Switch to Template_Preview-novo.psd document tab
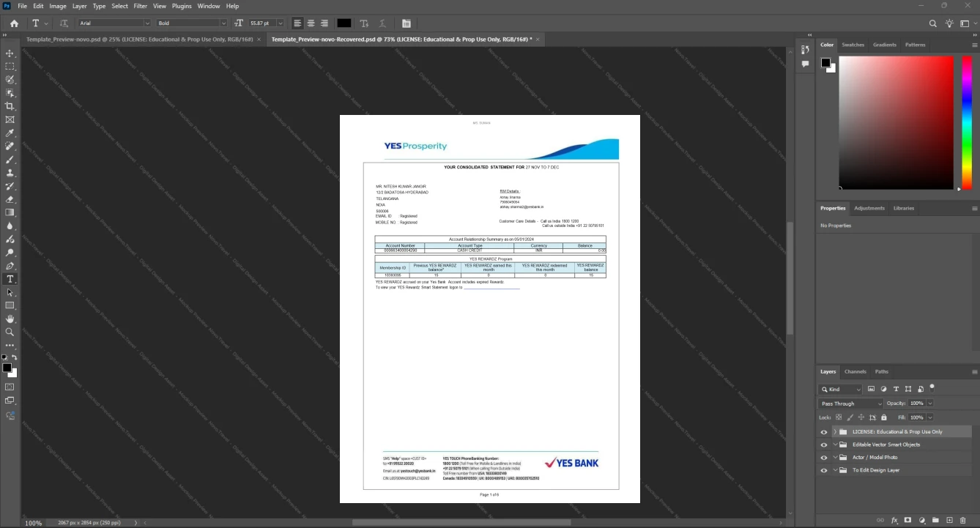980x528 pixels. [x=140, y=39]
